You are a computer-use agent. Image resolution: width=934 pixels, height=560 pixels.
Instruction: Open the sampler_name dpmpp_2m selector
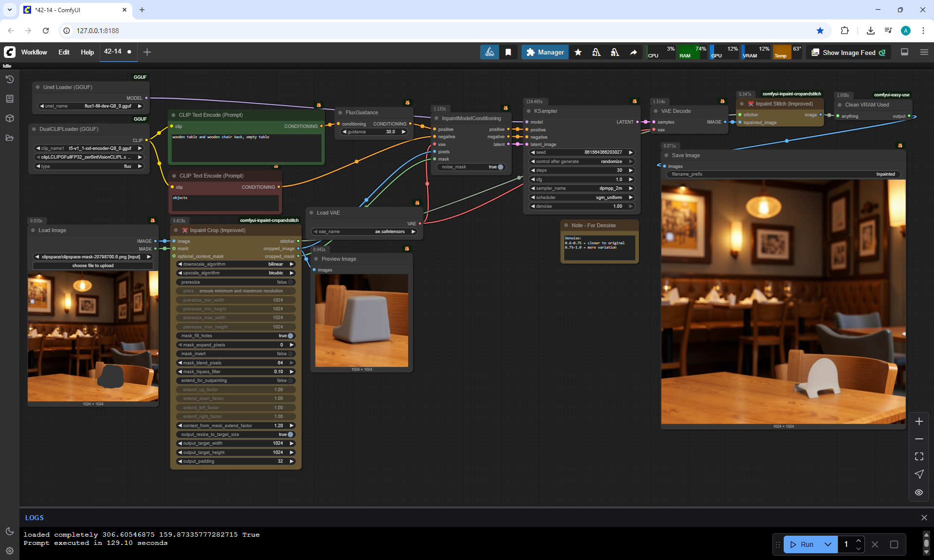pos(582,188)
